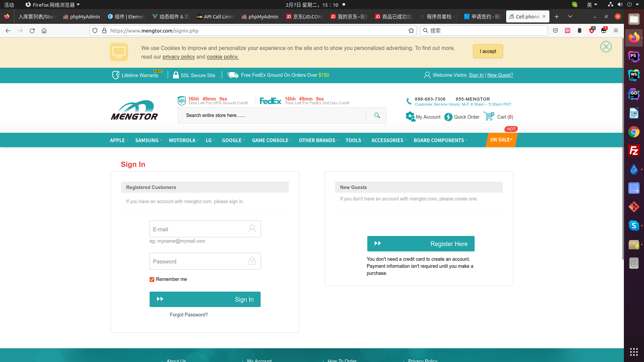Screen dimensions: 644x362
Task: Click the tracking protection shield icon
Action: coord(95,31)
